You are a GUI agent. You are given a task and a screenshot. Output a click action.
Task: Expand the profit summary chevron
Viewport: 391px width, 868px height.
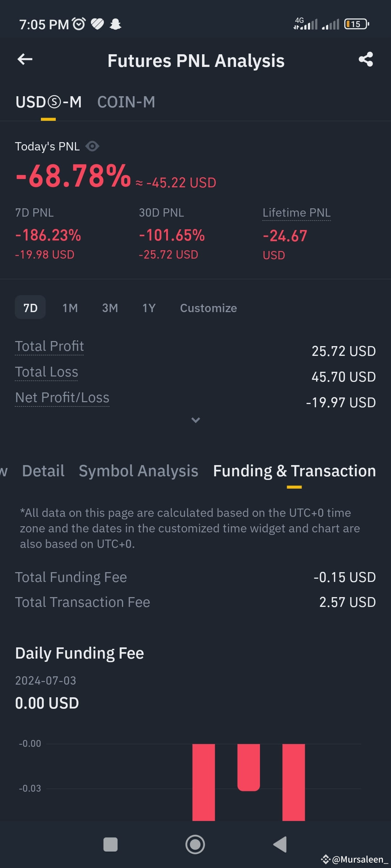coord(195,420)
